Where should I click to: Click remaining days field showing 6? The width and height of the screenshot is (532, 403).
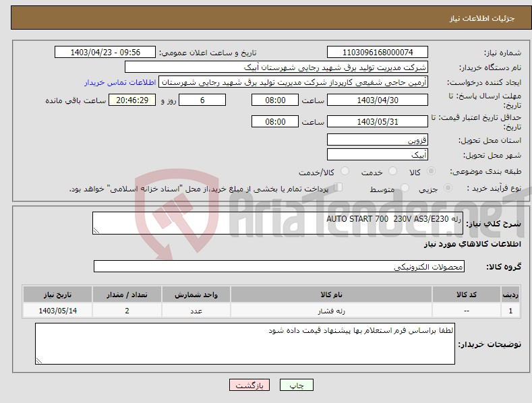[202, 100]
